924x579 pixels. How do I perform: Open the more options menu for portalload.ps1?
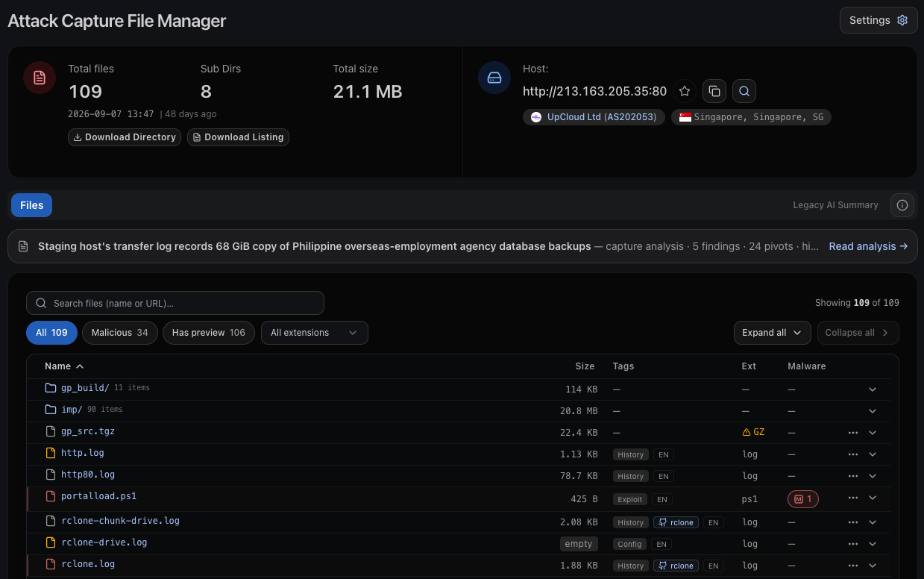[853, 498]
